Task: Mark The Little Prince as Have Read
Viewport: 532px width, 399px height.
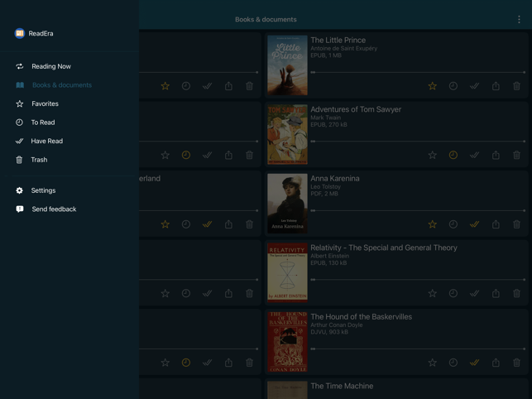Action: 474,86
